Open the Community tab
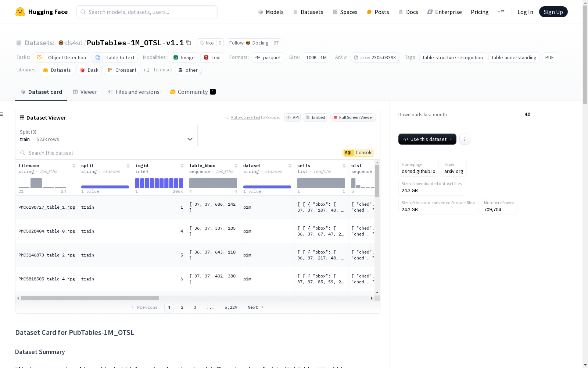This screenshot has height=368, width=588. [193, 92]
